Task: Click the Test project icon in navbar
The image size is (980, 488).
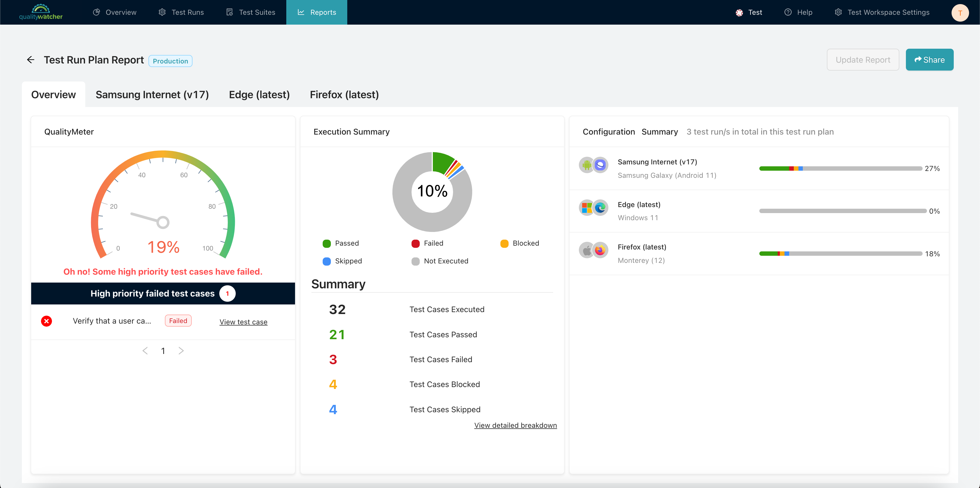Action: 739,13
